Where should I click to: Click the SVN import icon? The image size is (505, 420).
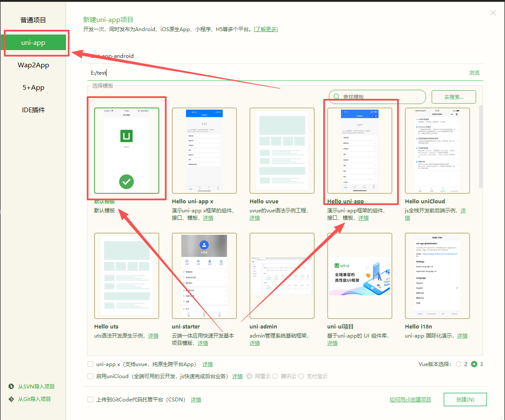coord(11,386)
